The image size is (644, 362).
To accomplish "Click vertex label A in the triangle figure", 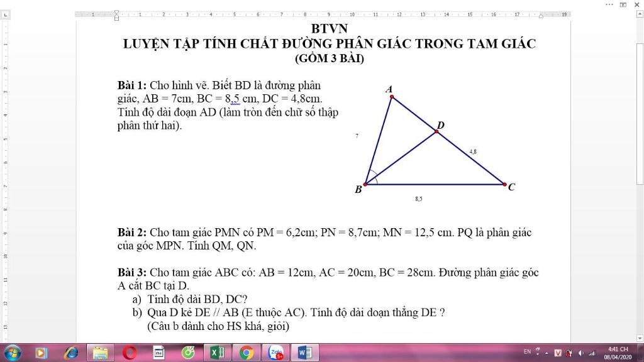I will 389,89.
